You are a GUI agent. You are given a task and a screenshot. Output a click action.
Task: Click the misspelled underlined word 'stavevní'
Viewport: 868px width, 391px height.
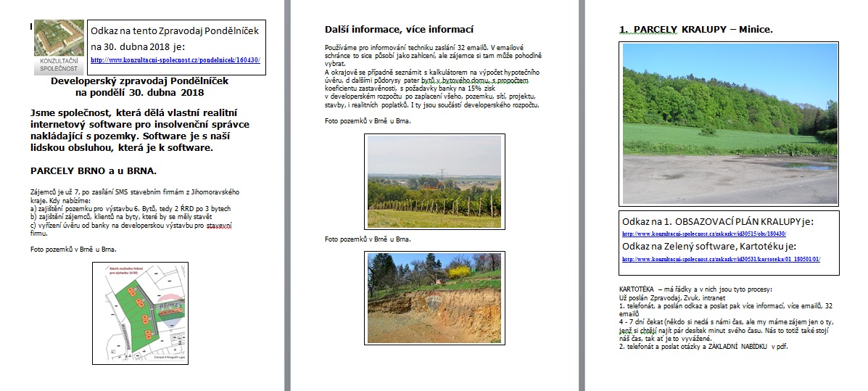(x=220, y=225)
